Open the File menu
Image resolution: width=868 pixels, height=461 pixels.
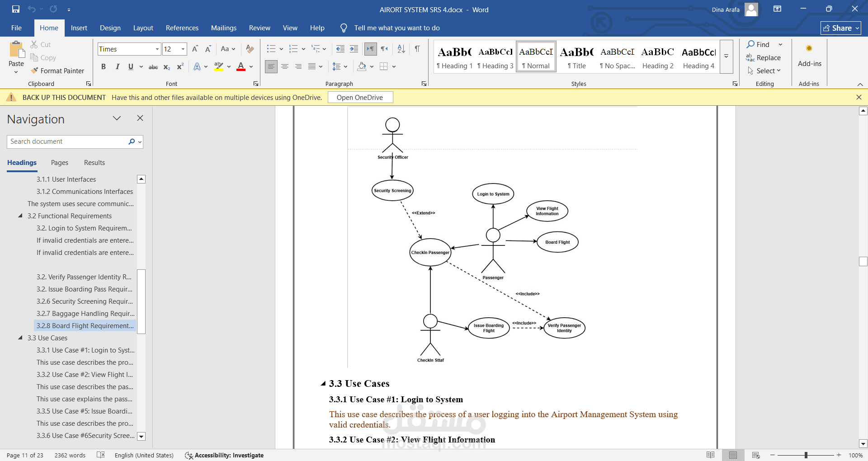pyautogui.click(x=16, y=28)
